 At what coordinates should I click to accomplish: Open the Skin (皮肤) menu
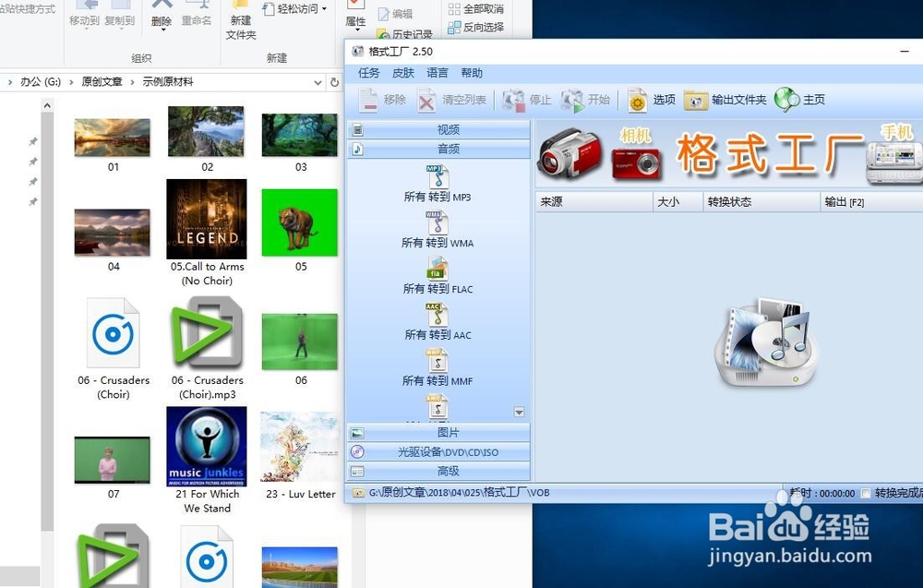tap(403, 73)
